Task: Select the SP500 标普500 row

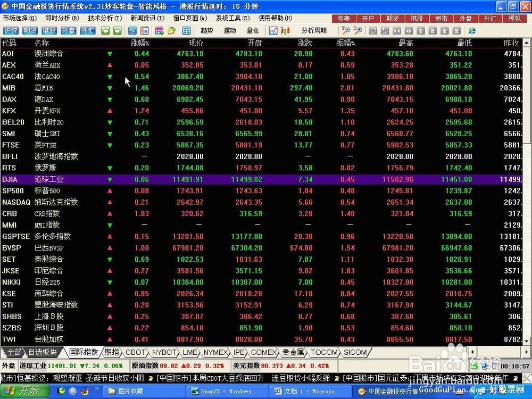Action: (261, 190)
